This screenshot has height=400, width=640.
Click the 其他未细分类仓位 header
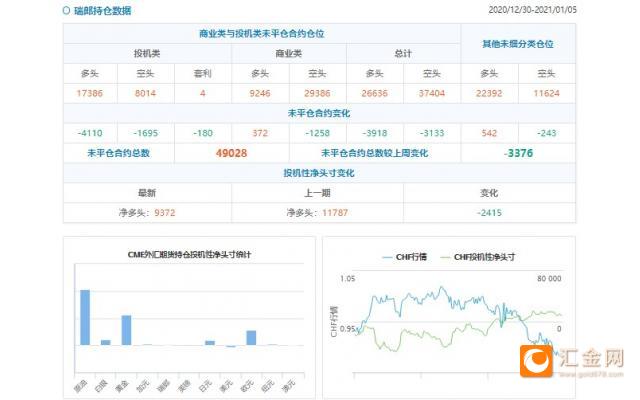(518, 44)
